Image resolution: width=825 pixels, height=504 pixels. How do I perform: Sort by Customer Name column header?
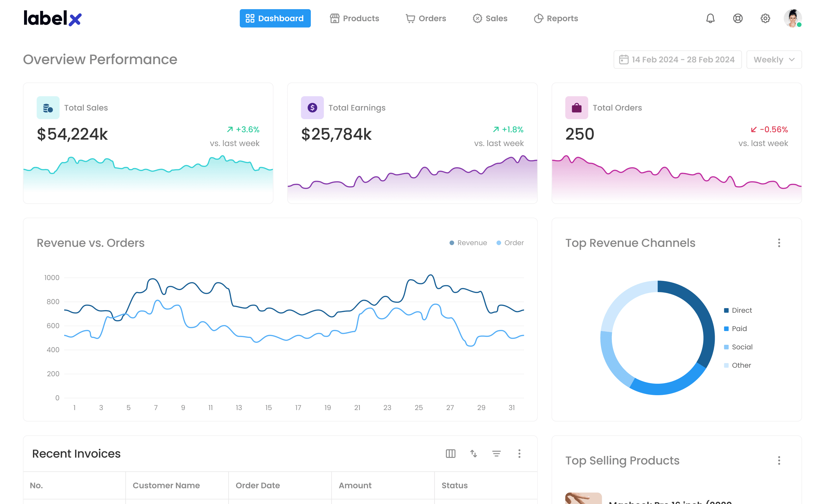pyautogui.click(x=177, y=486)
